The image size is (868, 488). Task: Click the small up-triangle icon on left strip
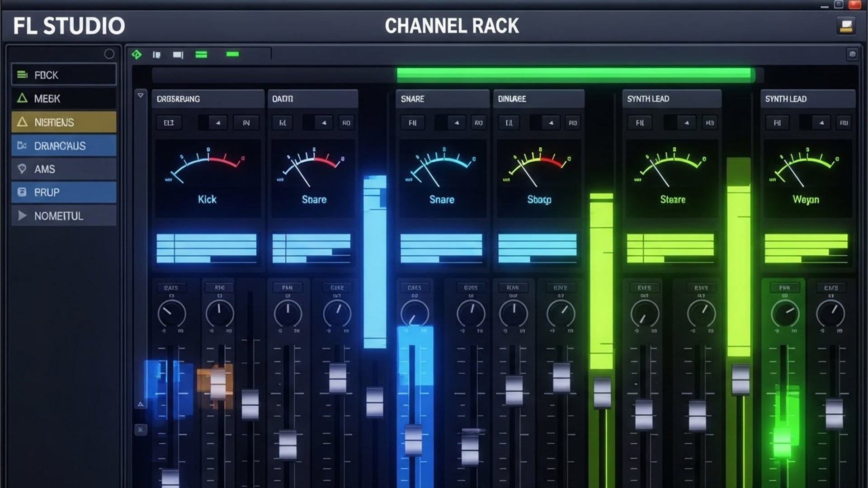point(141,404)
